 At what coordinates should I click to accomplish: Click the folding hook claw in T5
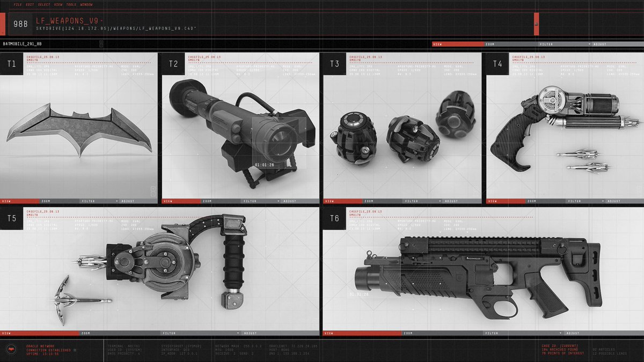coord(79,299)
